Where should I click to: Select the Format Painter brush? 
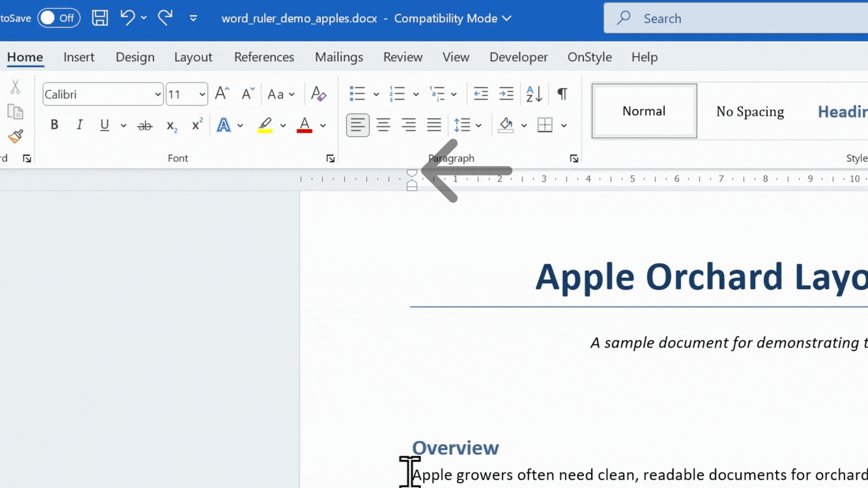click(x=15, y=136)
